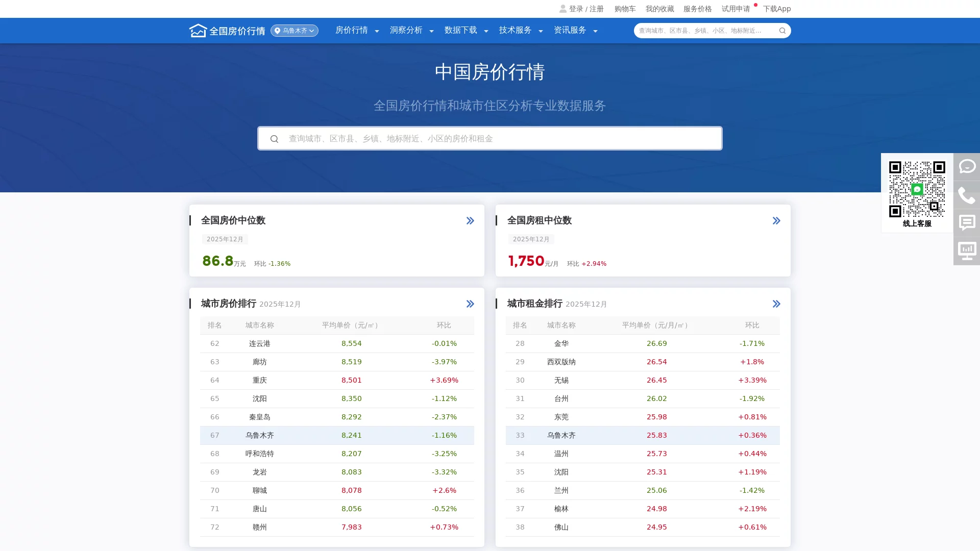980x551 pixels.
Task: Click the phone contact icon on right sidebar
Action: (x=967, y=195)
